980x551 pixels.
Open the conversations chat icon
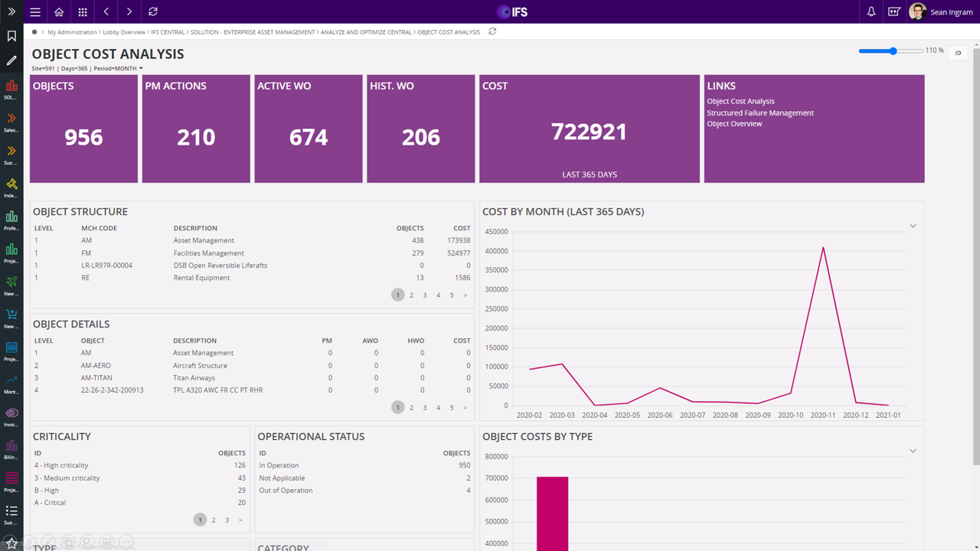click(x=894, y=11)
